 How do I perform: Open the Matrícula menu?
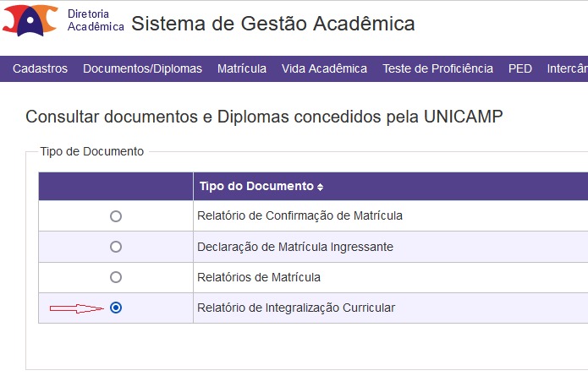pos(242,68)
